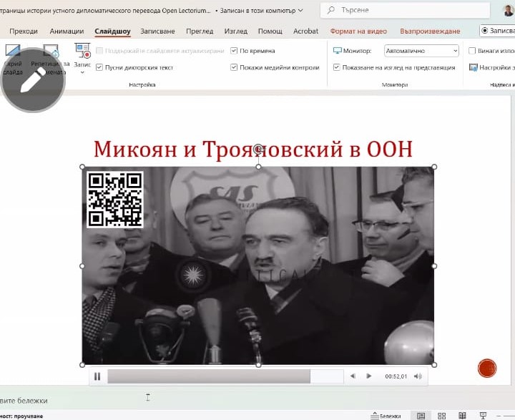Uncheck 'По времена' checkbox
Viewport: 515px width, 420px height.
click(x=234, y=51)
